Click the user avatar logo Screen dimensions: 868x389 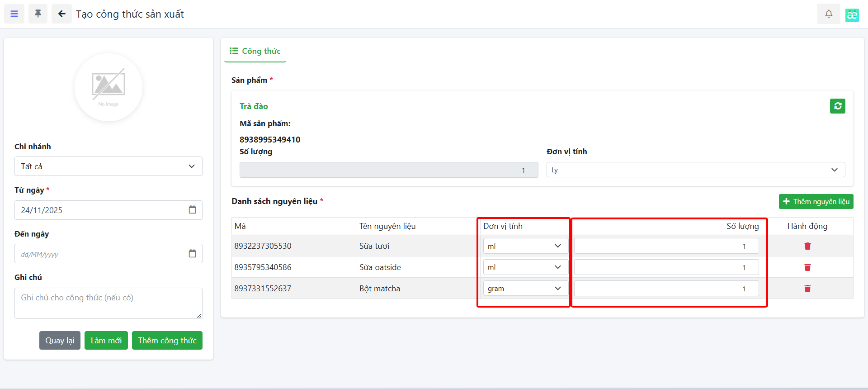click(852, 15)
